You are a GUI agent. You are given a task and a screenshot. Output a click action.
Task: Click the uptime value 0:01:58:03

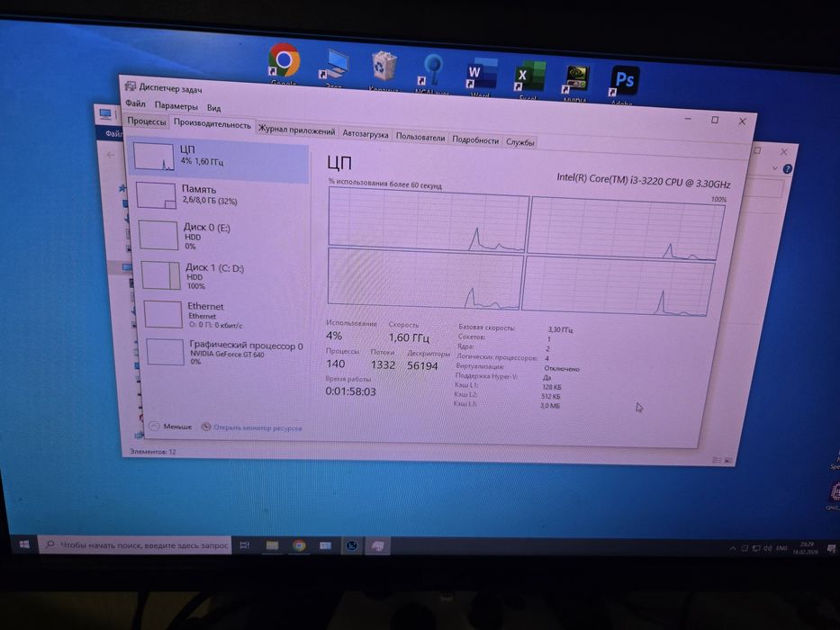click(350, 391)
